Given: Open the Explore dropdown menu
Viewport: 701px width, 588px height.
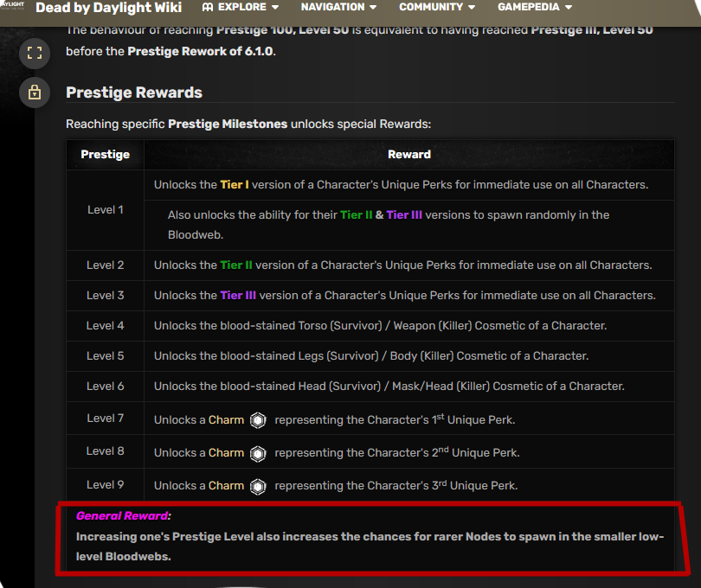Looking at the screenshot, I should tap(241, 7).
